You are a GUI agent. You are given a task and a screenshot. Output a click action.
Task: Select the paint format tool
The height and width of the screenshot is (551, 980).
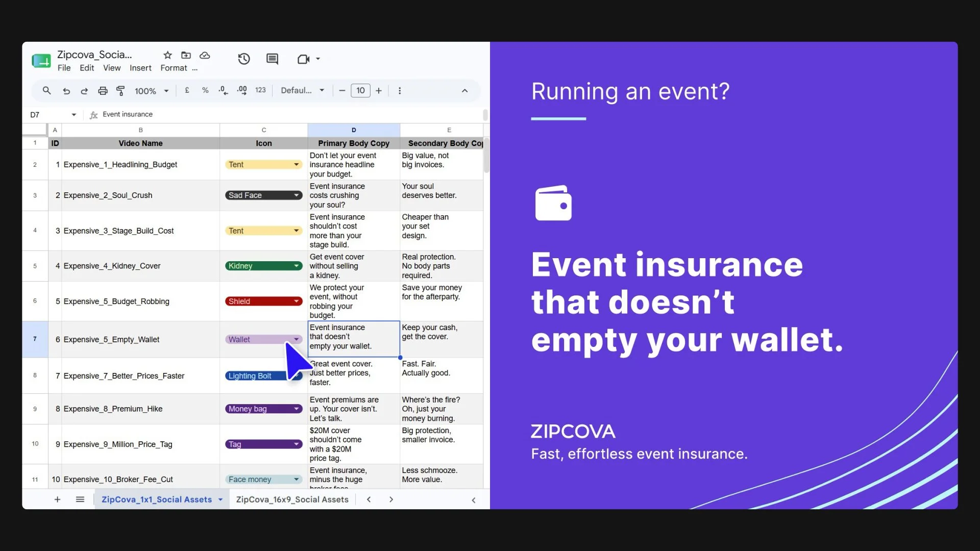click(120, 91)
